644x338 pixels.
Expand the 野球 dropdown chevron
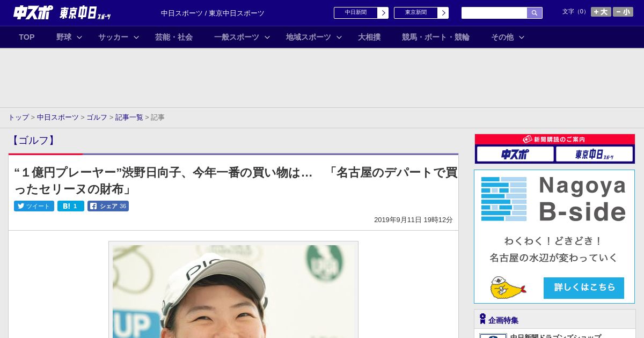click(x=79, y=37)
